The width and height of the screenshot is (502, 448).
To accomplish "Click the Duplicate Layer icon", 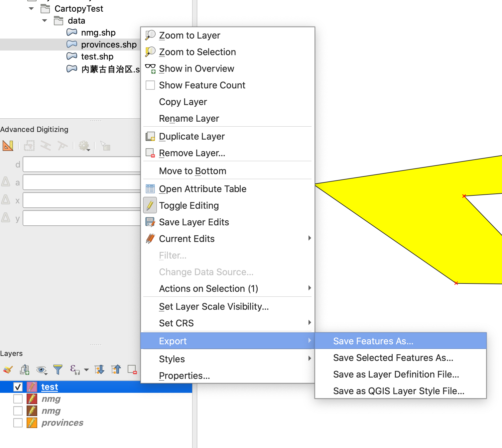I will click(x=150, y=136).
